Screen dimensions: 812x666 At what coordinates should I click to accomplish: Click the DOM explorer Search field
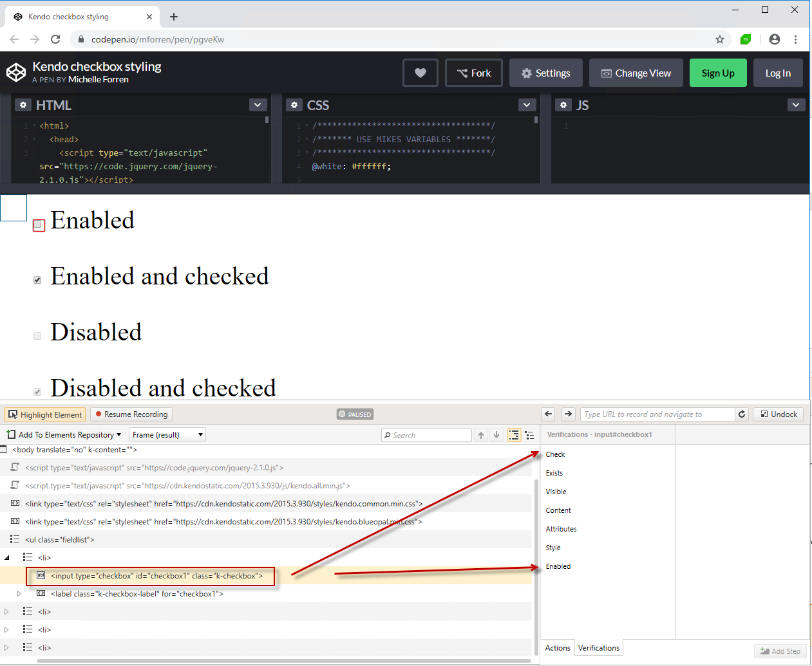(x=426, y=436)
